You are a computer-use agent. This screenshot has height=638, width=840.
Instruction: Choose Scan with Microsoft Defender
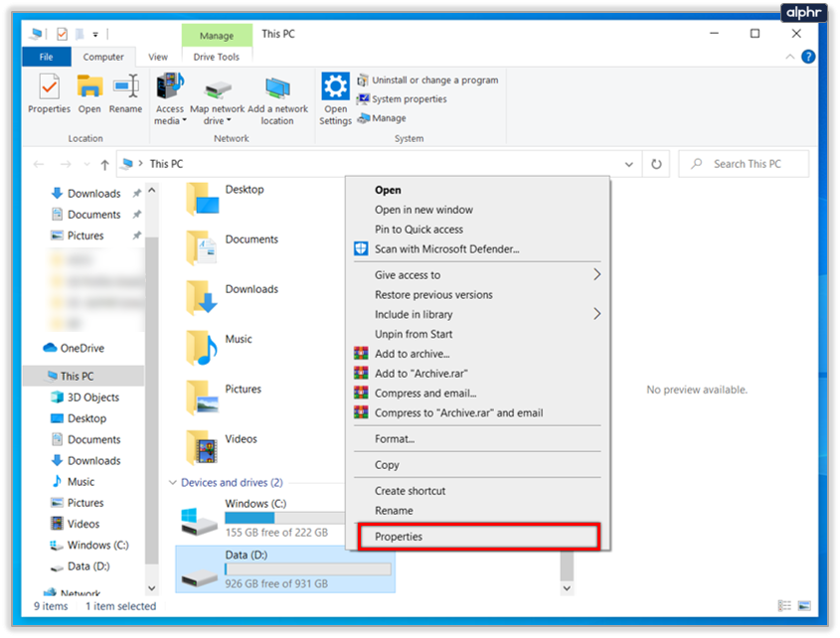446,249
